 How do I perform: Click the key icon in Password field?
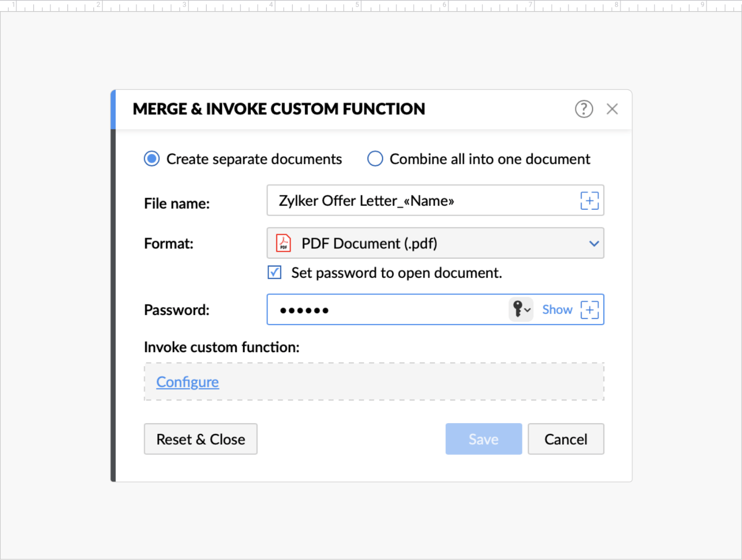pos(520,309)
